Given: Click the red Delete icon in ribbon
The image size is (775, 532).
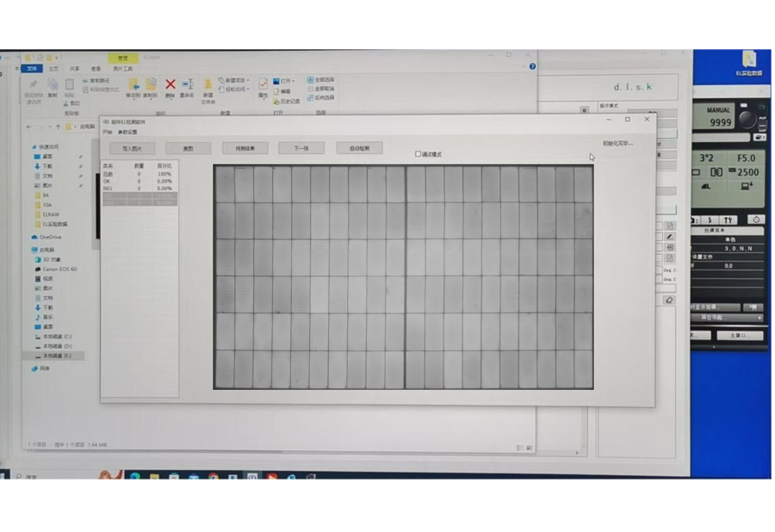Looking at the screenshot, I should pyautogui.click(x=170, y=84).
